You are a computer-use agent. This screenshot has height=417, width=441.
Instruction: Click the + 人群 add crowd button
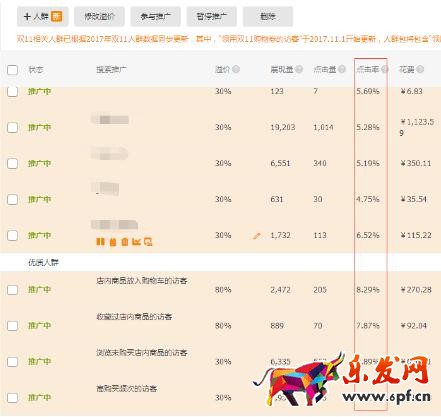(x=43, y=16)
